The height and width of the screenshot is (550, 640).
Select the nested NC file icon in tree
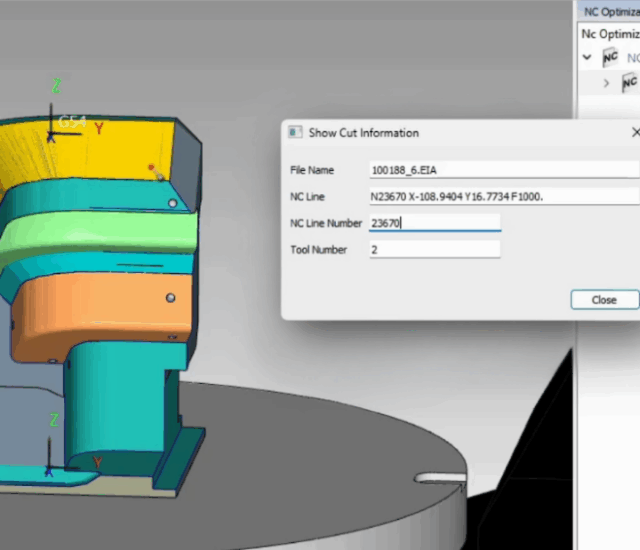(x=629, y=83)
